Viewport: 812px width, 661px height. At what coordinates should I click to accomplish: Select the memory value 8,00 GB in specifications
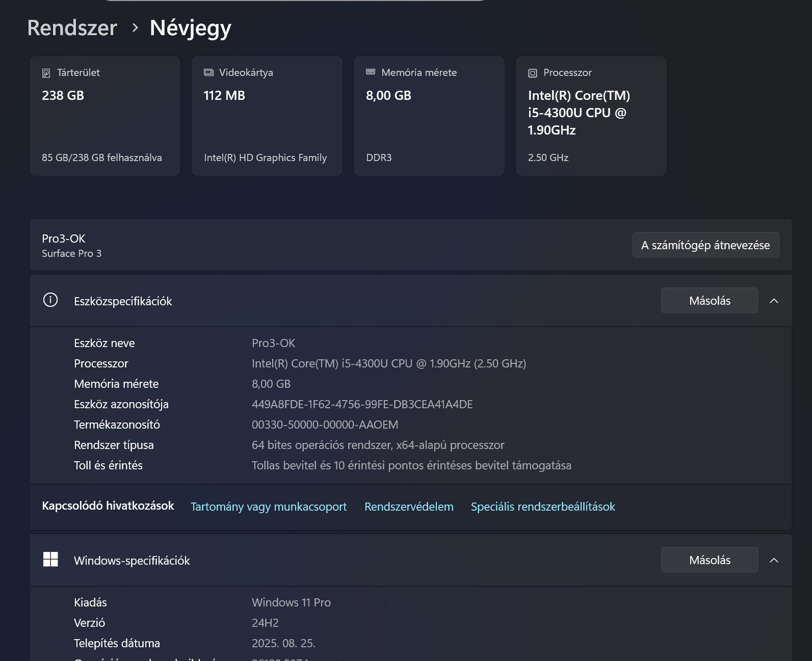(x=271, y=384)
